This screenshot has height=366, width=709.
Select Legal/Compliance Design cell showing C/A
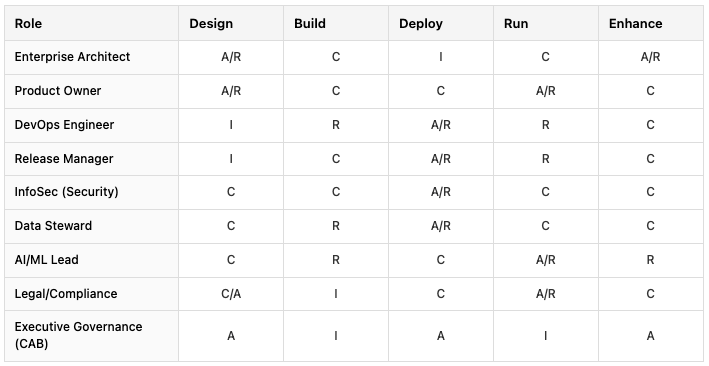(x=231, y=294)
